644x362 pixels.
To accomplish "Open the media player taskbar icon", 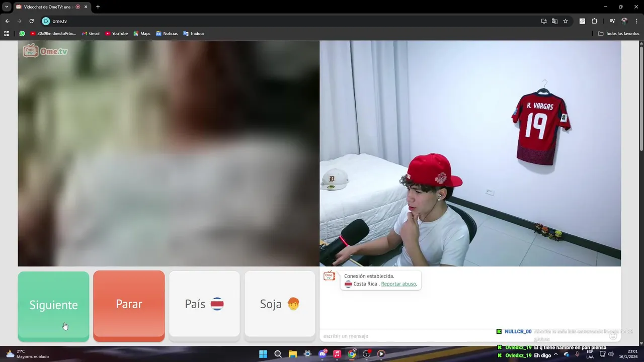I will 381,354.
